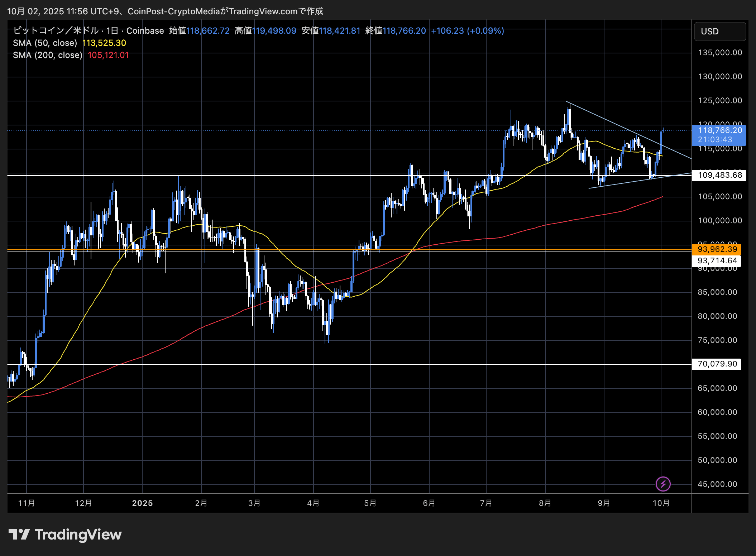Click the 10月 label on the time axis
Screen dimensions: 756x556
pos(661,503)
